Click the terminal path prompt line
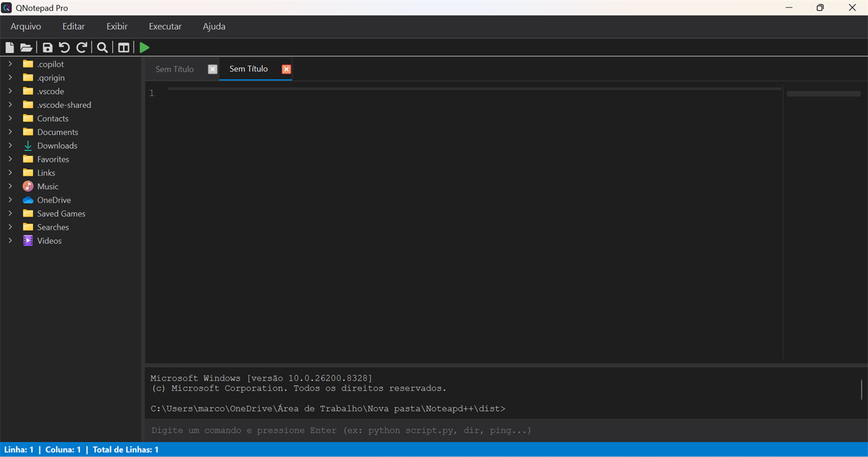This screenshot has width=868, height=457. click(328, 409)
